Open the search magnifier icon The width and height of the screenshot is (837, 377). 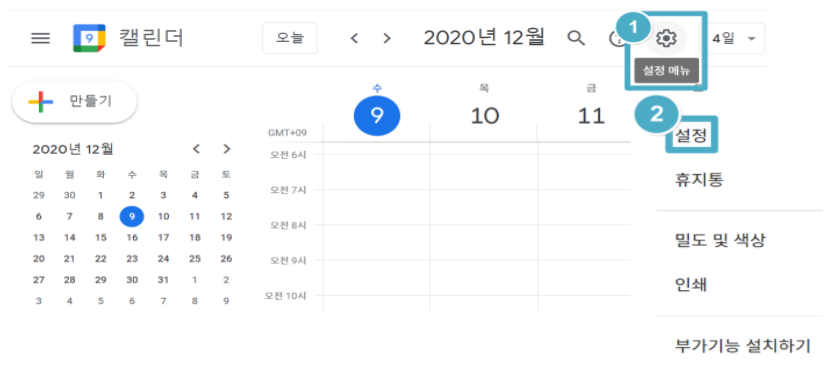pyautogui.click(x=576, y=38)
